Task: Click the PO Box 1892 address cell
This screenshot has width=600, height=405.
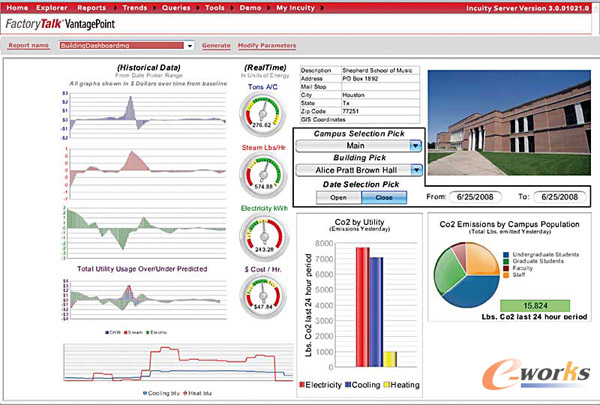Action: [x=360, y=78]
